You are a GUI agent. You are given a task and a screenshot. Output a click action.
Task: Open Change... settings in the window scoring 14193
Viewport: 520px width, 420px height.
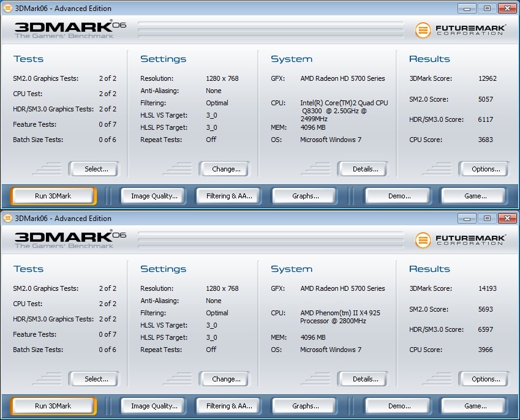point(224,379)
